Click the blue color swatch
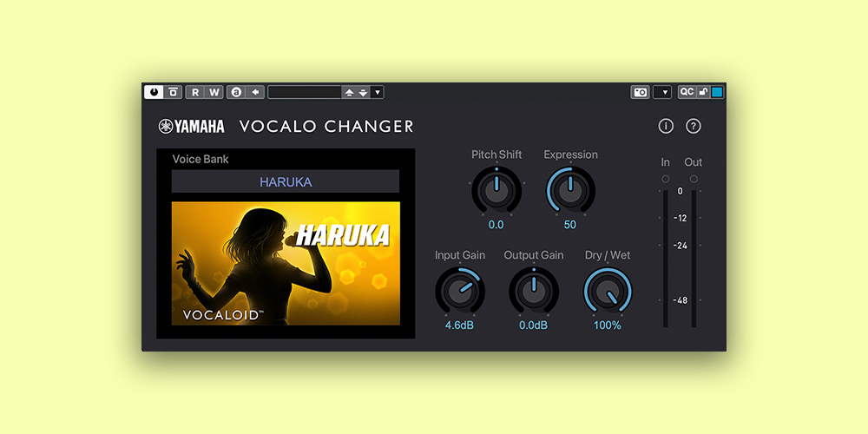This screenshot has width=868, height=434. [x=717, y=92]
